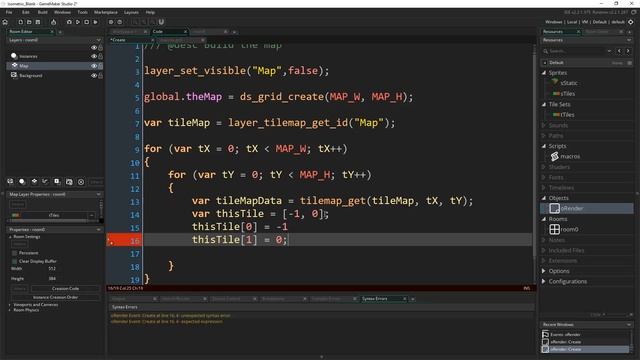Expand the Configurations resource group
This screenshot has height=360, width=640.
[544, 281]
